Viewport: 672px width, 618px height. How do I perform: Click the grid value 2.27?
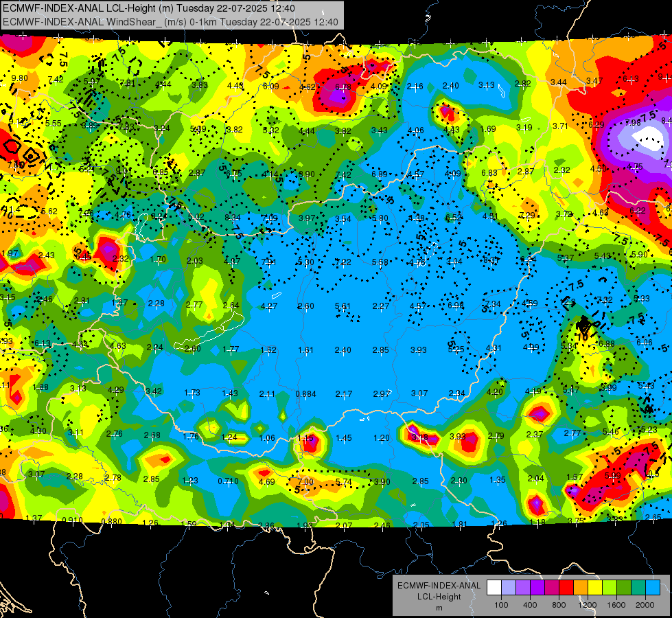(x=380, y=306)
